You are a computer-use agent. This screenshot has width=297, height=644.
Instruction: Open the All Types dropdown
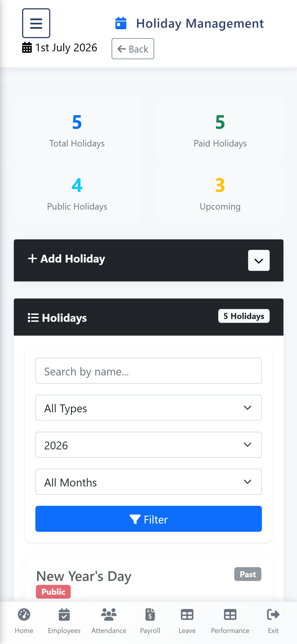[x=148, y=408]
